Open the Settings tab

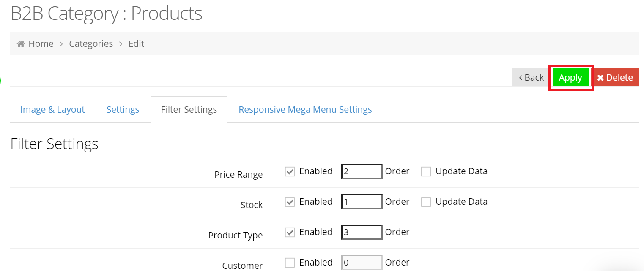click(x=123, y=109)
